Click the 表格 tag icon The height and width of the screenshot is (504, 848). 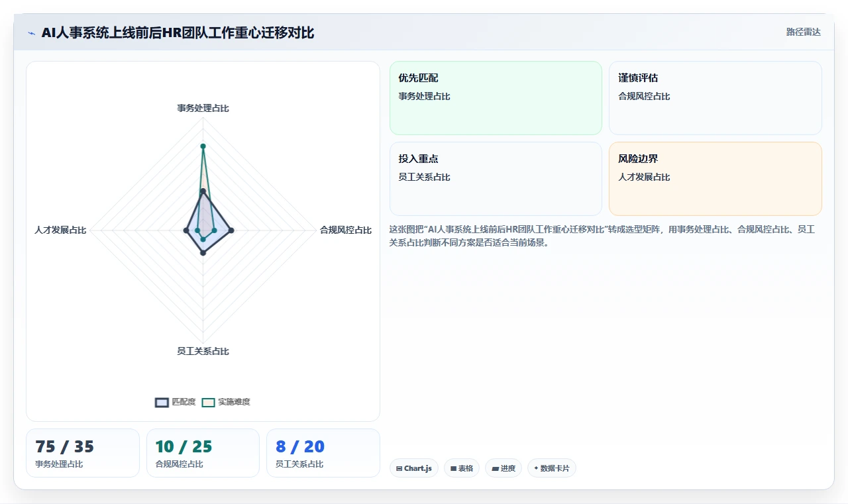tap(453, 468)
